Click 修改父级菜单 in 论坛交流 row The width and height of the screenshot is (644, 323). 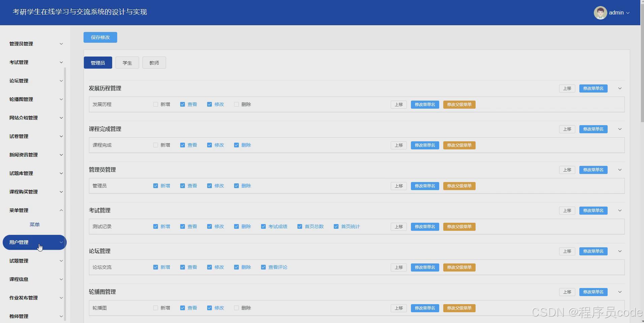pyautogui.click(x=459, y=267)
